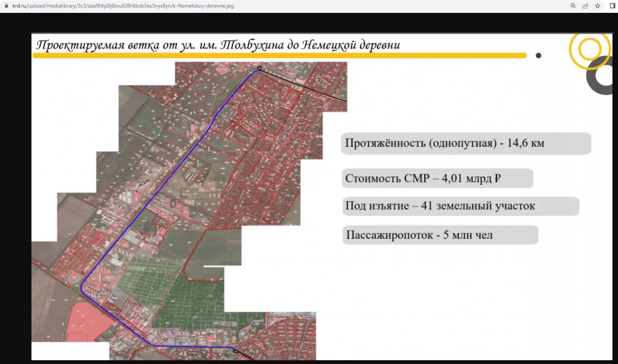The width and height of the screenshot is (618, 364).
Task: Click the 'Протяжённость (однопутная) - 14,6 км' box
Action: pos(466,143)
